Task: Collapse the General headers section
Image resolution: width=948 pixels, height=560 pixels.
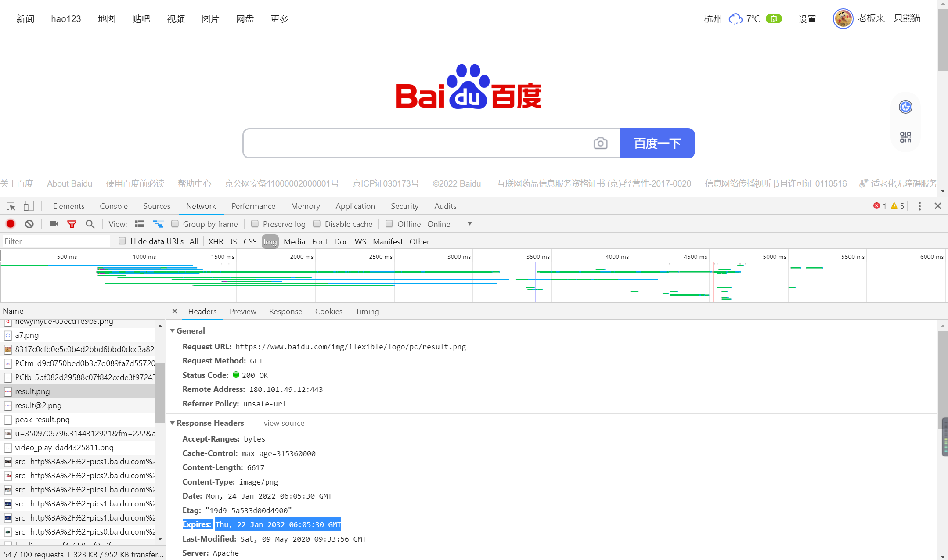Action: coord(173,331)
